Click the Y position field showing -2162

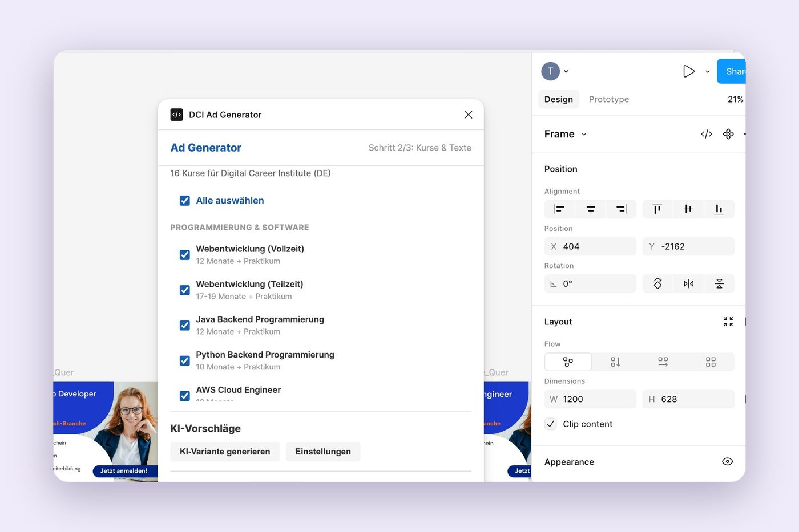click(x=688, y=246)
